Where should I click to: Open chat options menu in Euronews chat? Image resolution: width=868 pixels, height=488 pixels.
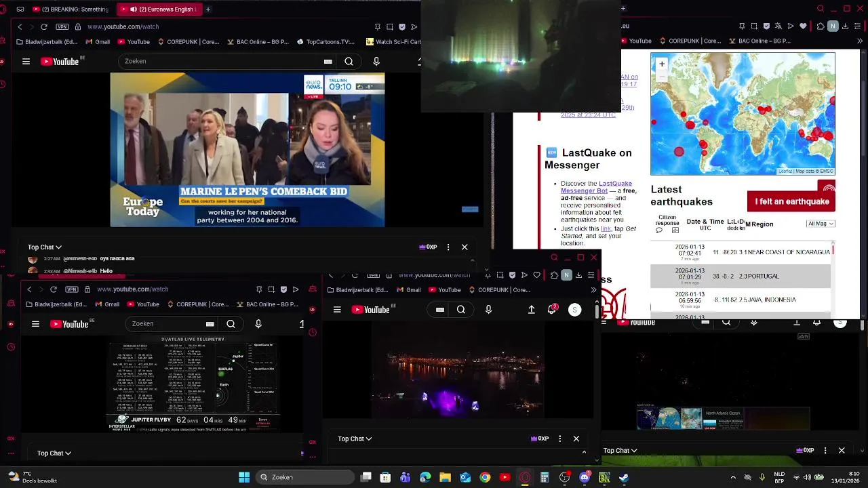pyautogui.click(x=448, y=247)
